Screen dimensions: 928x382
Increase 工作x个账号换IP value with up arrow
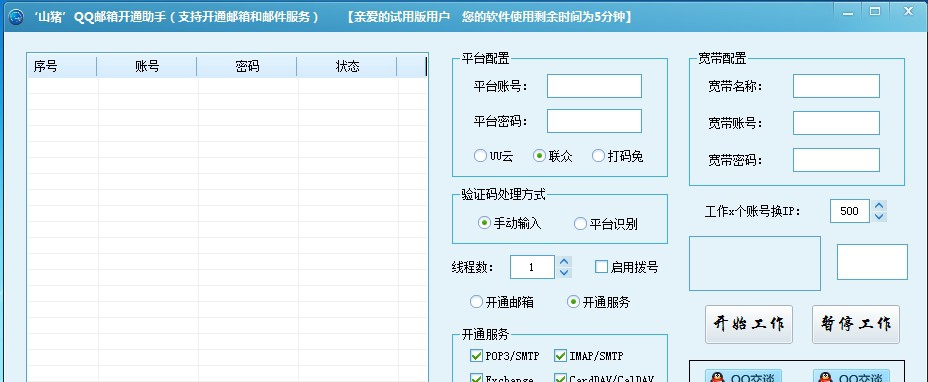tap(879, 206)
